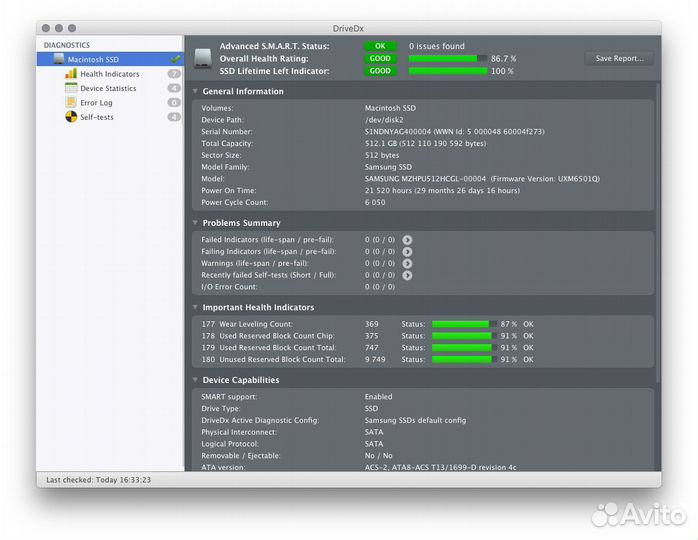698x540 pixels.
Task: Click the GOOD Overall Health Rating badge
Action: 380,58
